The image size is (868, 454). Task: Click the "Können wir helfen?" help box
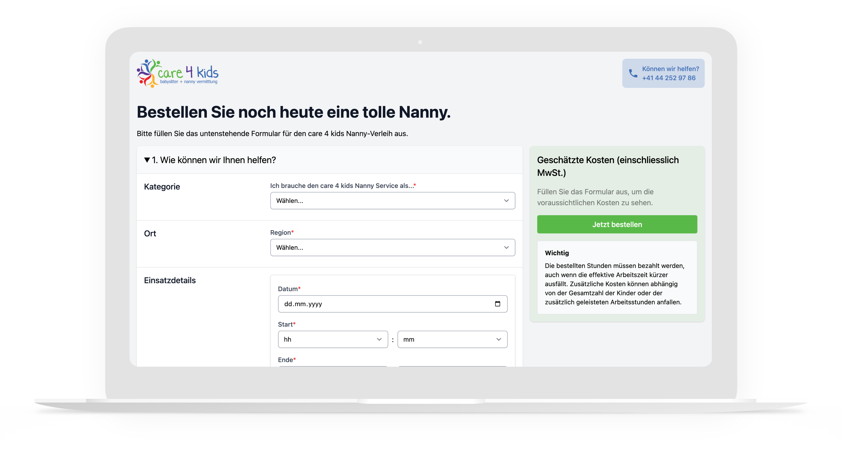[663, 73]
